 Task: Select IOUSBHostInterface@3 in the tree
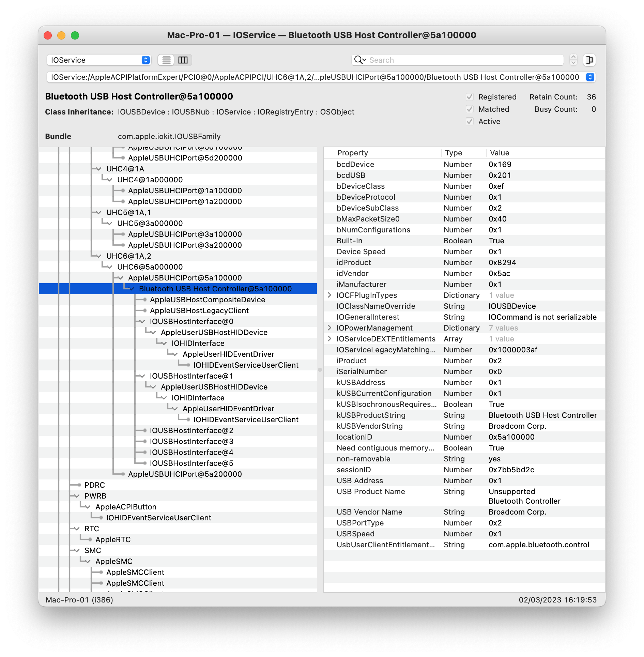click(191, 442)
